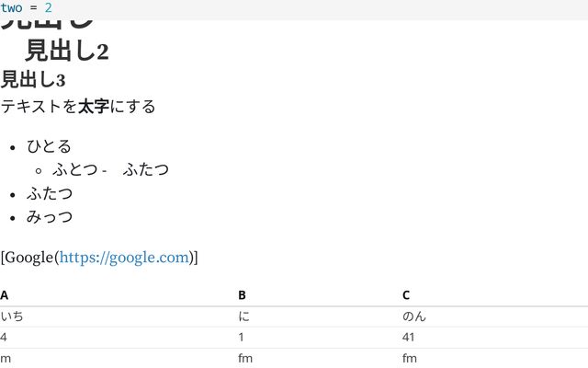Select the fm cell in column B
Viewport: 588px width, 368px height.
point(244,359)
